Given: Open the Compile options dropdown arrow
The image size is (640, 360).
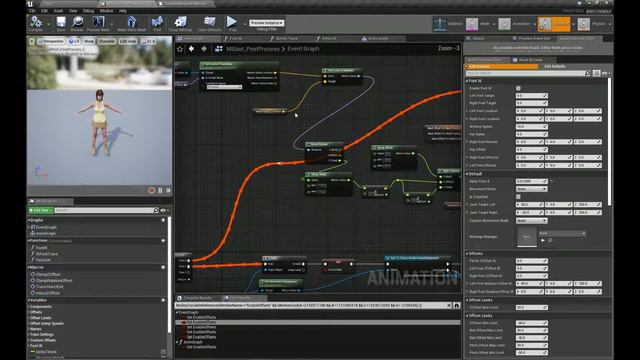Looking at the screenshot, I should [x=49, y=24].
